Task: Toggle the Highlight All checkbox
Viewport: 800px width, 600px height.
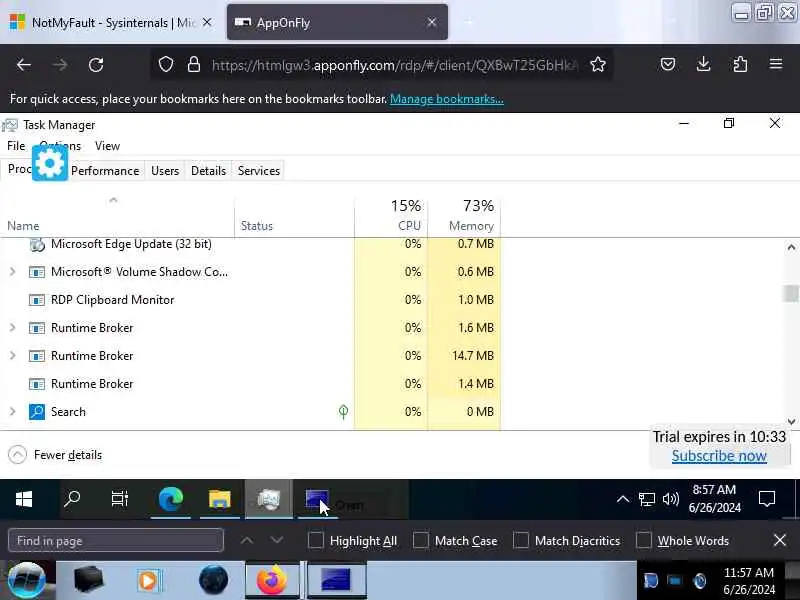Action: pyautogui.click(x=316, y=540)
